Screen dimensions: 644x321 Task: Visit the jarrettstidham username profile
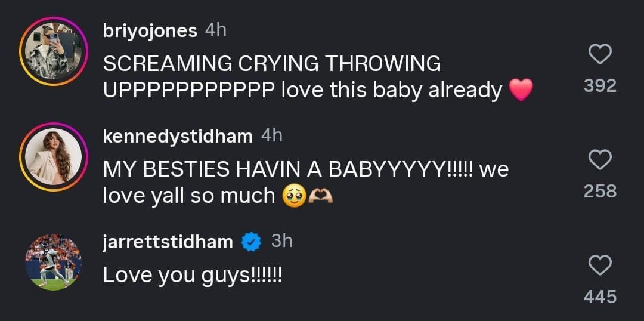coord(168,241)
